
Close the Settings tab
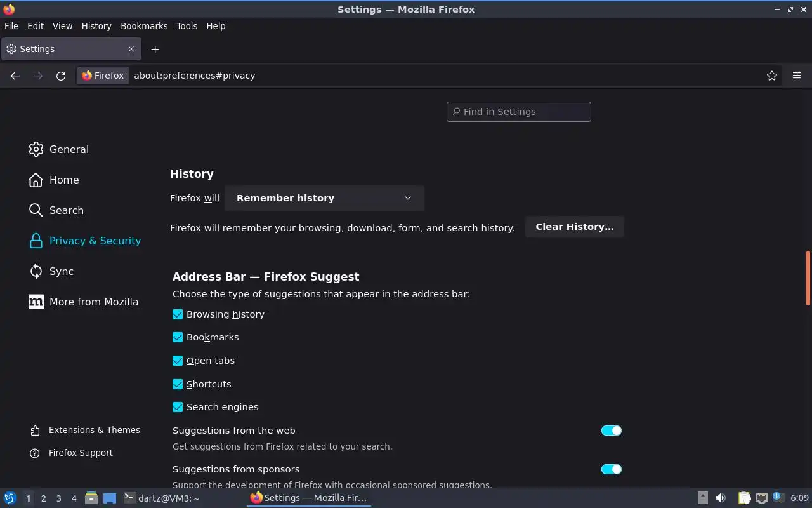pyautogui.click(x=131, y=49)
